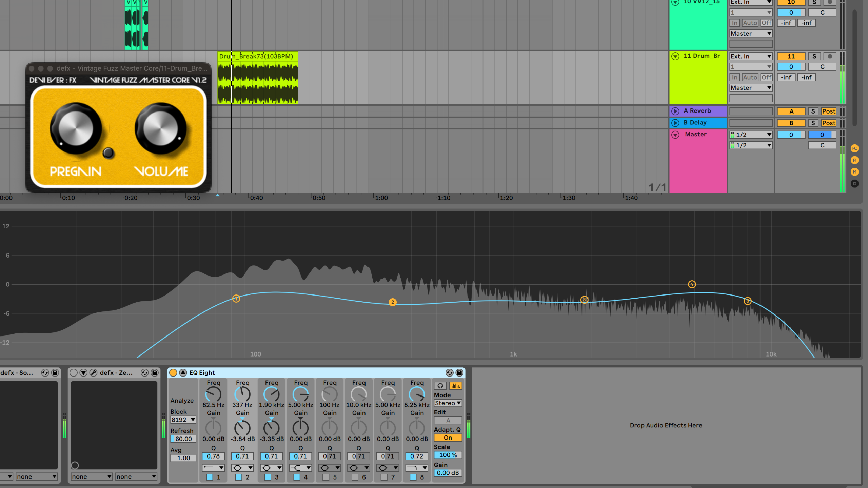Enable EQ Eight audition headphone mode
868x488 pixels.
pos(440,386)
